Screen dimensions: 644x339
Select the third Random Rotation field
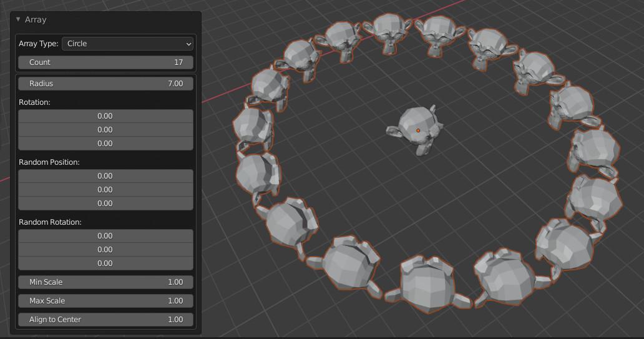point(105,263)
